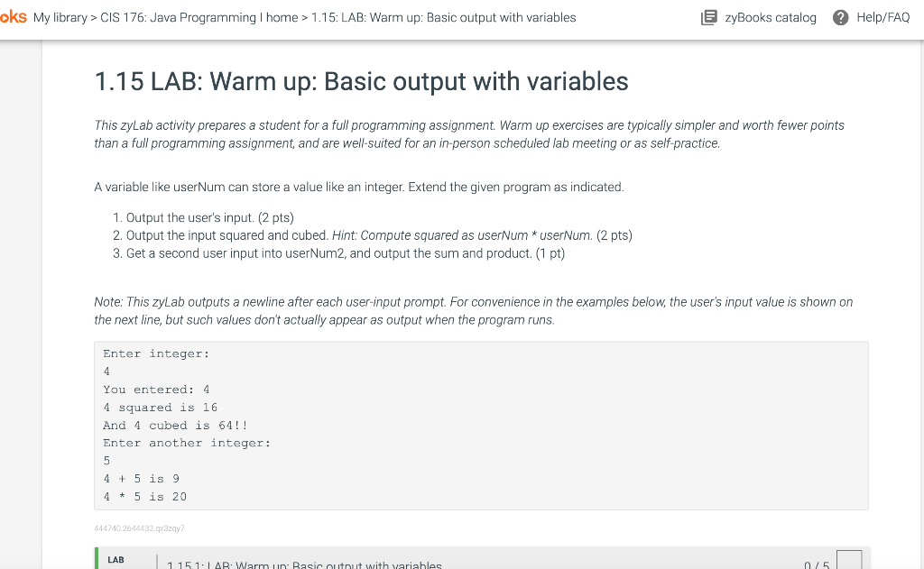Click the LAB tab label at the bottom
Image resolution: width=924 pixels, height=569 pixels.
tap(115, 558)
